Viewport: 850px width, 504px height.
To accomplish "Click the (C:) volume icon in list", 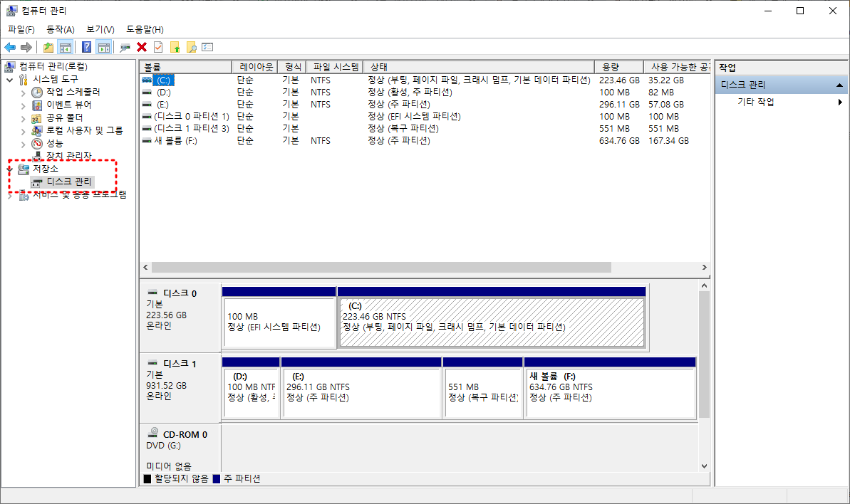I will pyautogui.click(x=147, y=80).
